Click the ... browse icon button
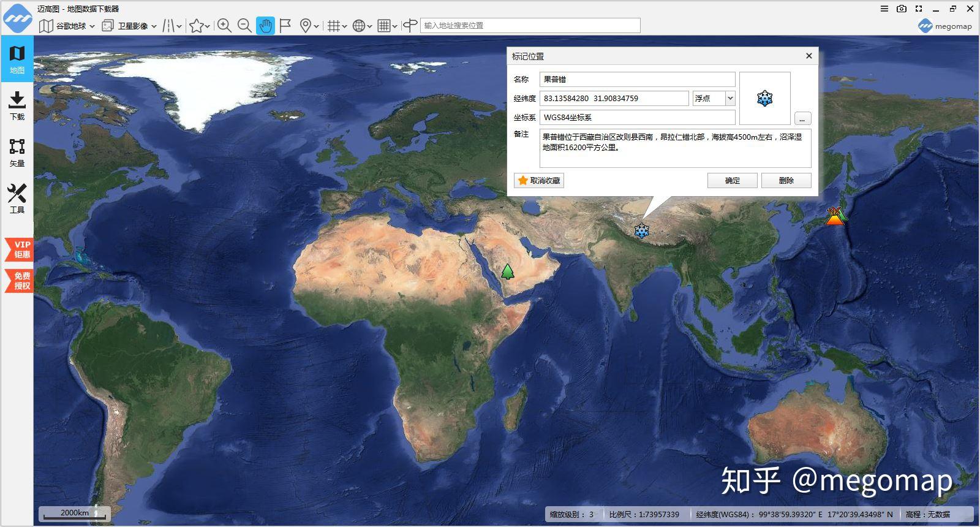 tap(802, 118)
